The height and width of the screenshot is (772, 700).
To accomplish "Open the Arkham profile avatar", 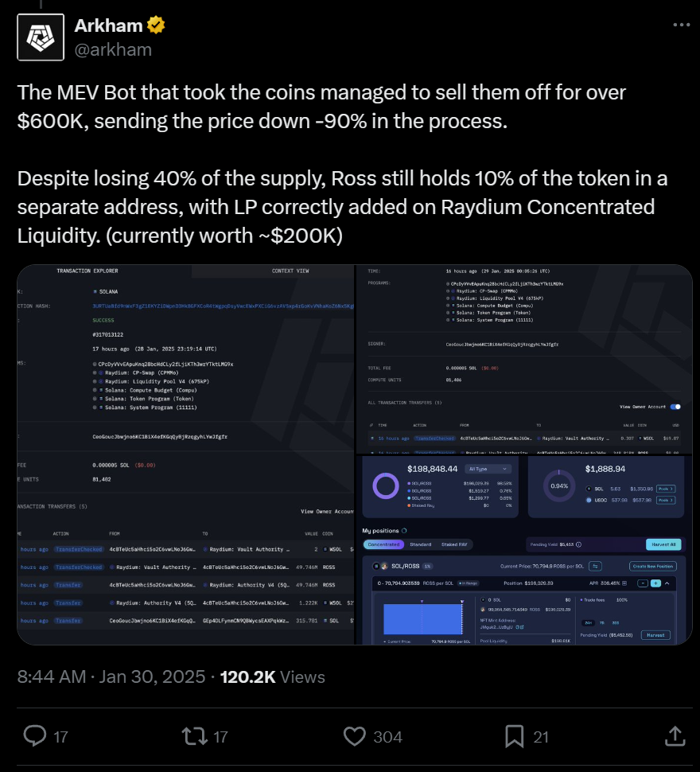I will (x=41, y=37).
